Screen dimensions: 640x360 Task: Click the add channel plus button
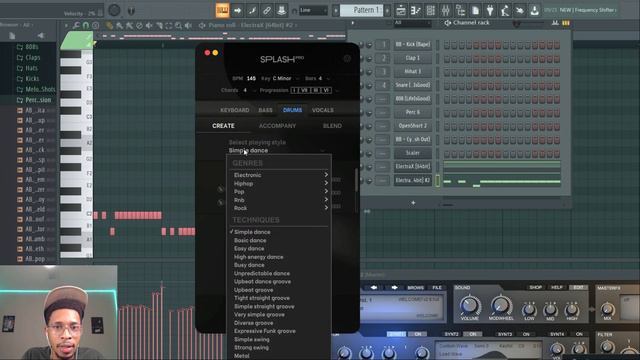(x=413, y=202)
